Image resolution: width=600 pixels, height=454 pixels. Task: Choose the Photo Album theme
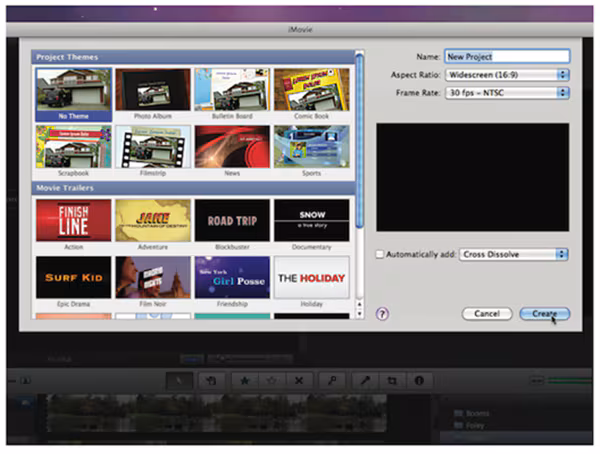pos(153,94)
